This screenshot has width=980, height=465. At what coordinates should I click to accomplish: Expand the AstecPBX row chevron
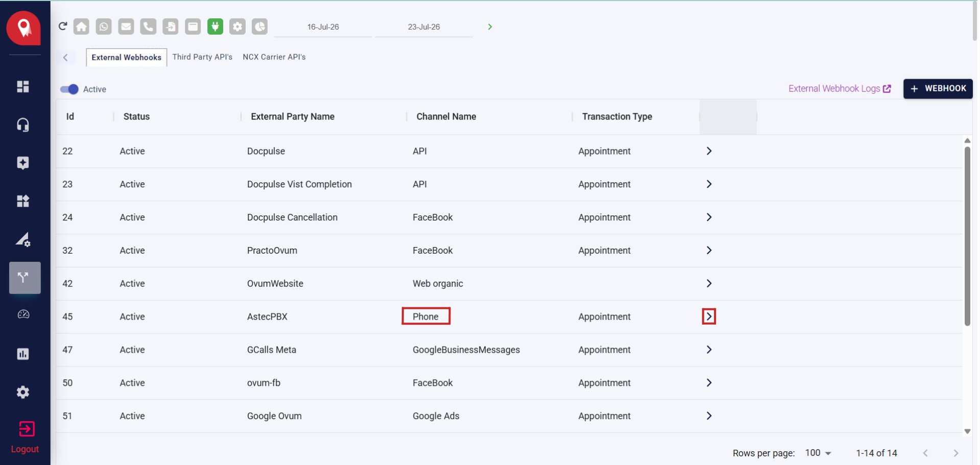(x=709, y=316)
